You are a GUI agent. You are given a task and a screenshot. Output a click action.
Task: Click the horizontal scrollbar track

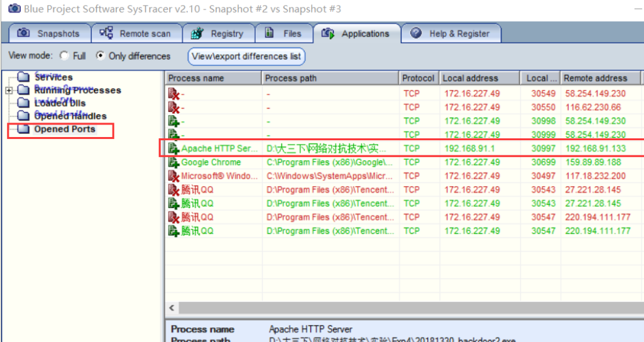coord(411,307)
